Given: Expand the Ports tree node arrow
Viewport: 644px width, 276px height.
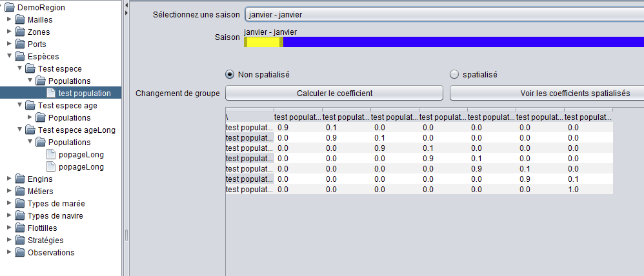Looking at the screenshot, I should coord(10,44).
